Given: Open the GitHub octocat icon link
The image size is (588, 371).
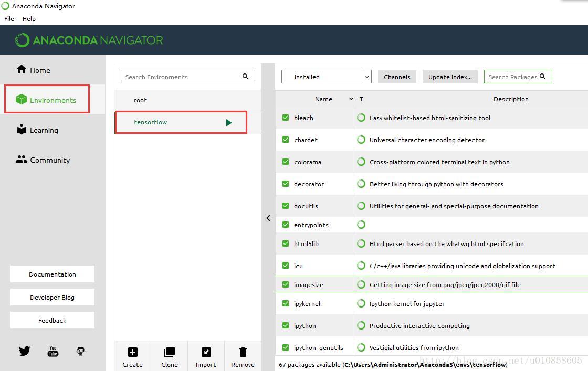Looking at the screenshot, I should click(x=81, y=351).
